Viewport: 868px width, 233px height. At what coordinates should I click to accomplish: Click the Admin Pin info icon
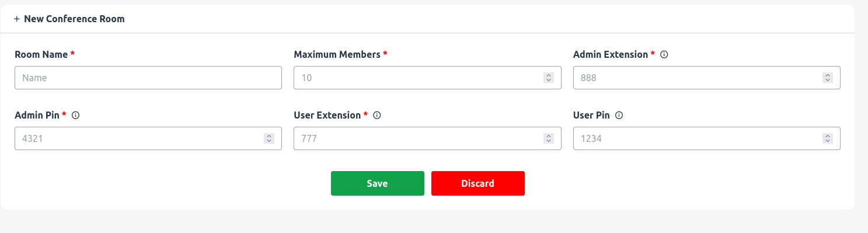tap(75, 115)
